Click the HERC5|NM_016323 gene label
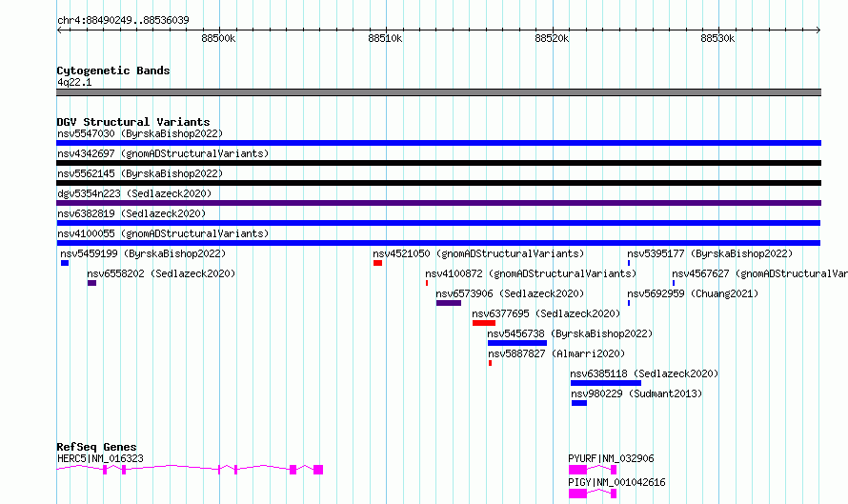848x504 pixels. 101,458
